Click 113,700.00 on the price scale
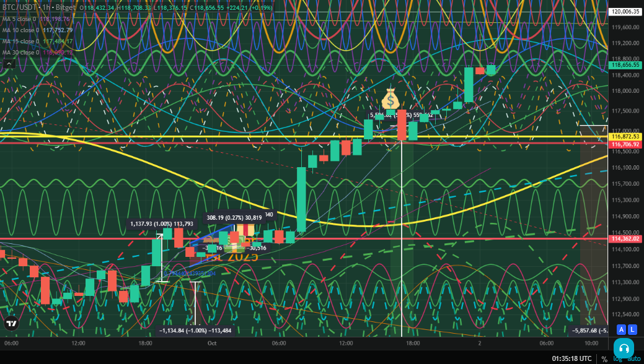Viewport: 644px width, 364px height. click(625, 266)
